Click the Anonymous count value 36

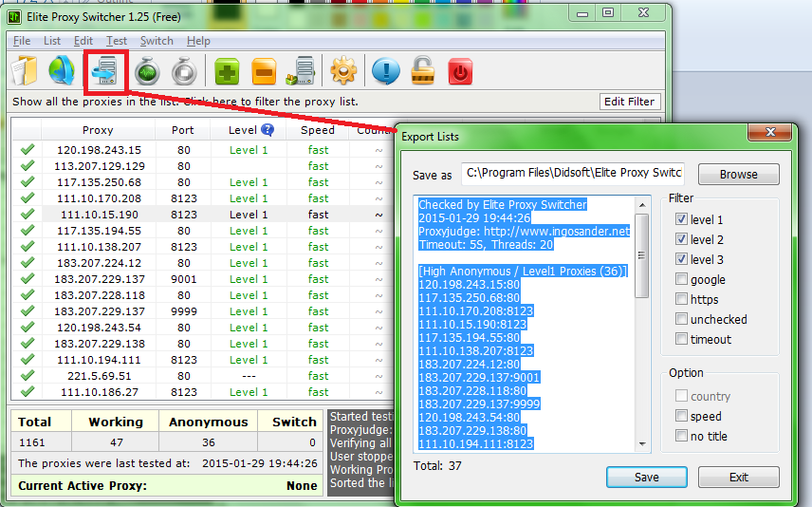point(209,442)
